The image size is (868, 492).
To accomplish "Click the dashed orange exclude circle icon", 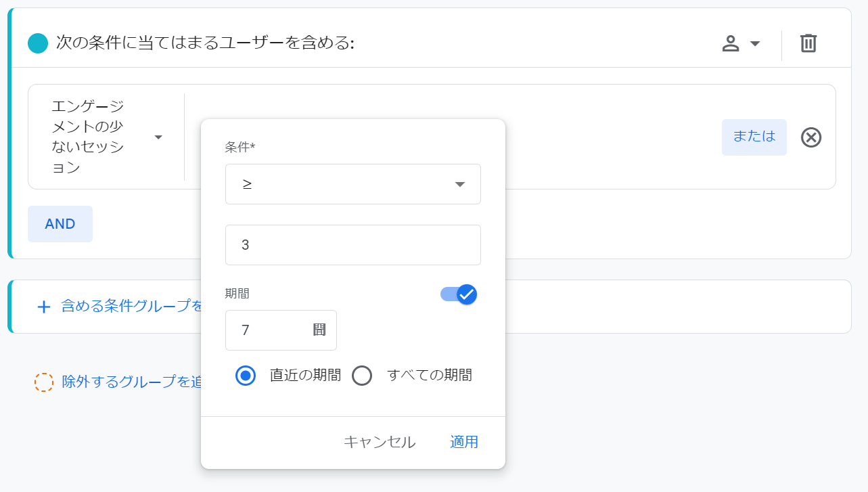I will point(44,382).
